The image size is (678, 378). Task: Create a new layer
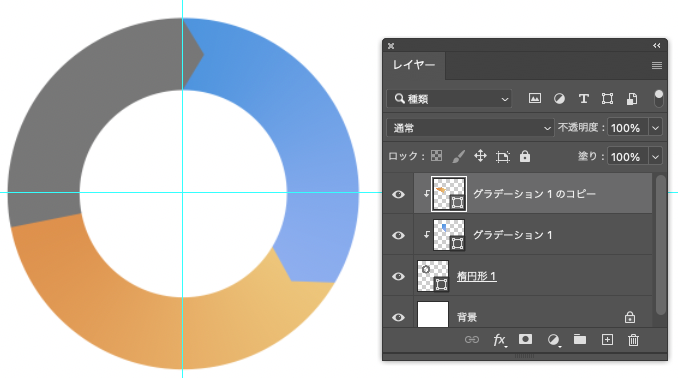click(x=607, y=340)
